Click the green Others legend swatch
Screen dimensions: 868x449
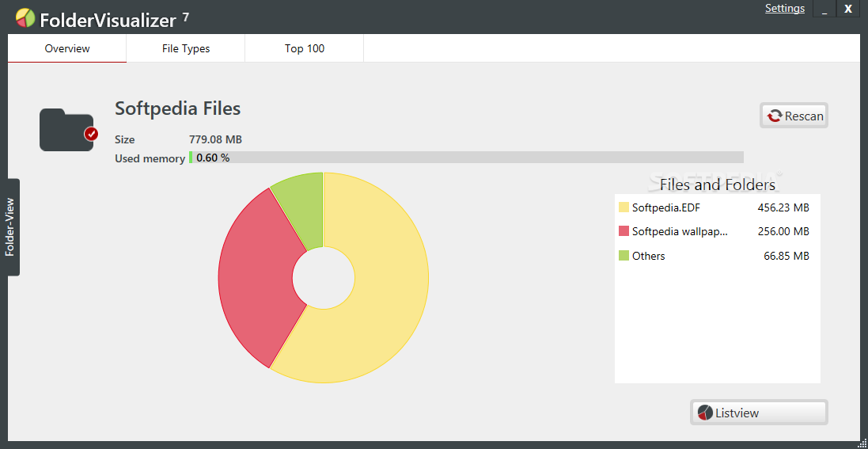pyautogui.click(x=624, y=256)
